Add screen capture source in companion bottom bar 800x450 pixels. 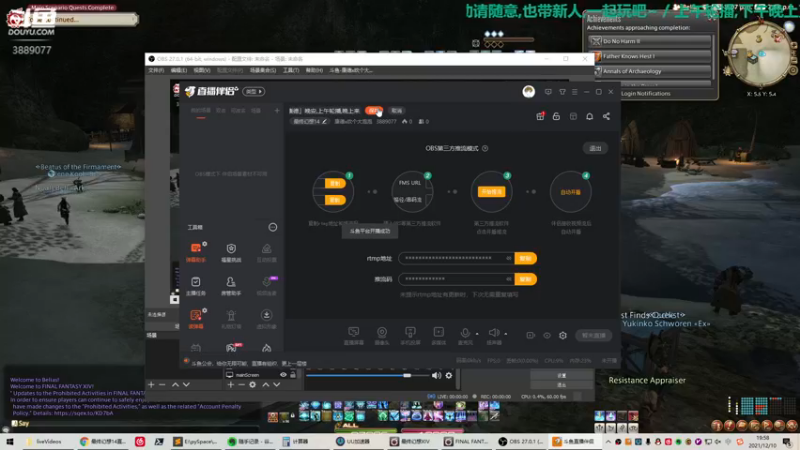[354, 335]
